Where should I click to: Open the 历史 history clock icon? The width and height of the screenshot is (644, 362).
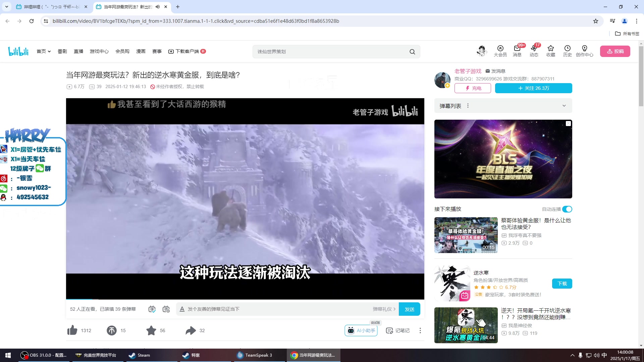tap(568, 51)
